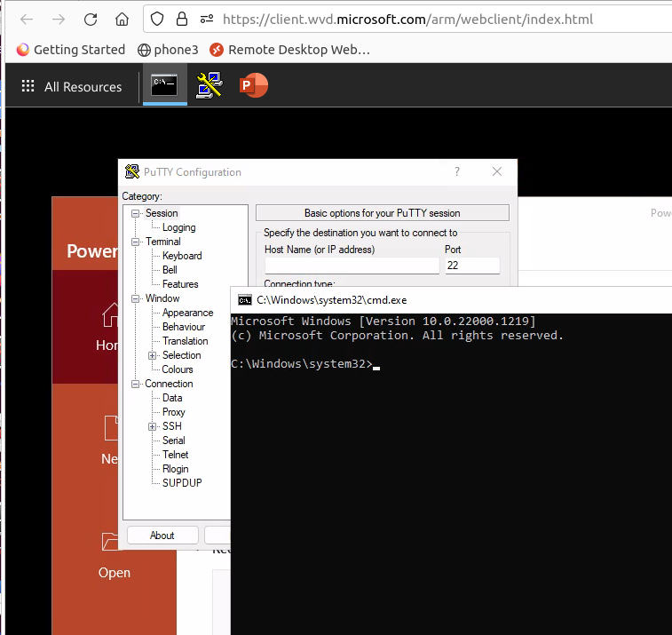Select Features category in PuTTY
The height and width of the screenshot is (635, 672).
tap(180, 284)
